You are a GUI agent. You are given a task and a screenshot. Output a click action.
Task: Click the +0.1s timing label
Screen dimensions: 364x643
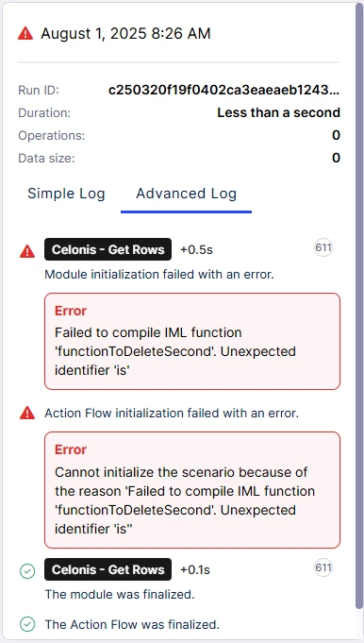[x=195, y=569]
